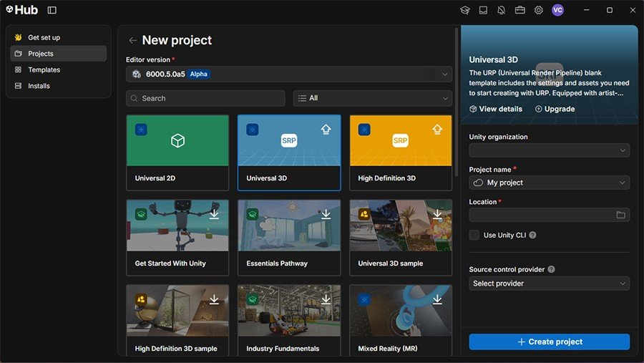This screenshot has width=644, height=363.
Task: Click the upgrade arrow on Universal 3D card
Action: pyautogui.click(x=326, y=130)
